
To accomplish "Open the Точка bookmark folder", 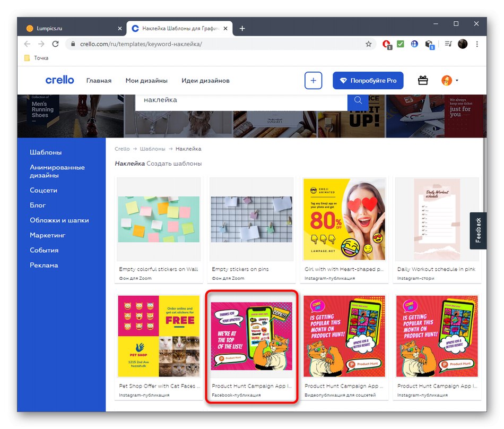I will click(x=36, y=58).
